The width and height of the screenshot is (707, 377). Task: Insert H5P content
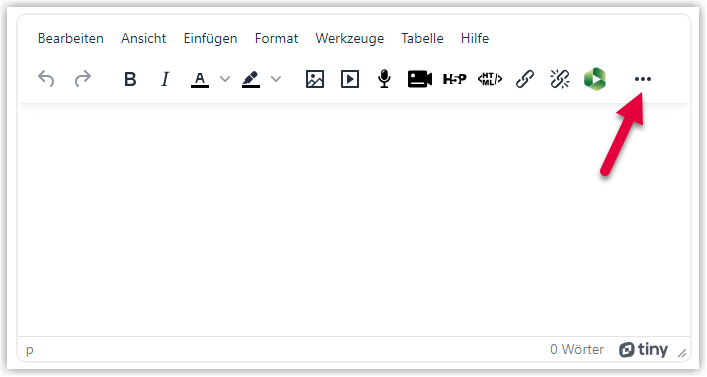[454, 79]
